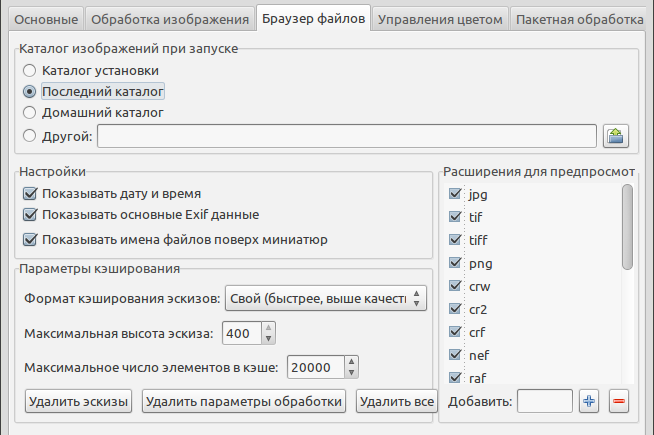Switch to the Основные tab

pyautogui.click(x=46, y=19)
